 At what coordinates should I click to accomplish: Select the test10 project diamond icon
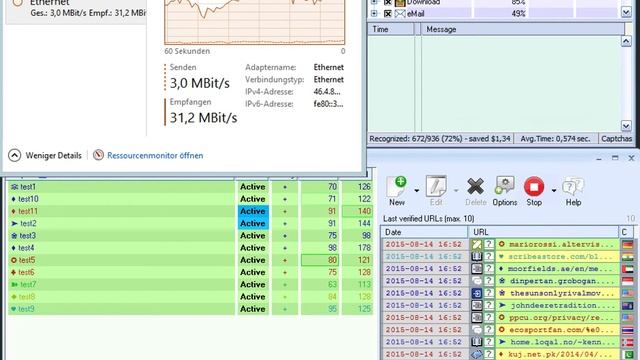(x=13, y=199)
